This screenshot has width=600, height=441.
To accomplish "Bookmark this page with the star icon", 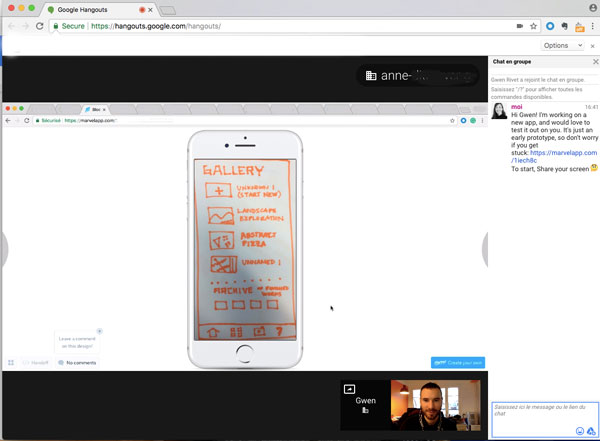I will [533, 26].
